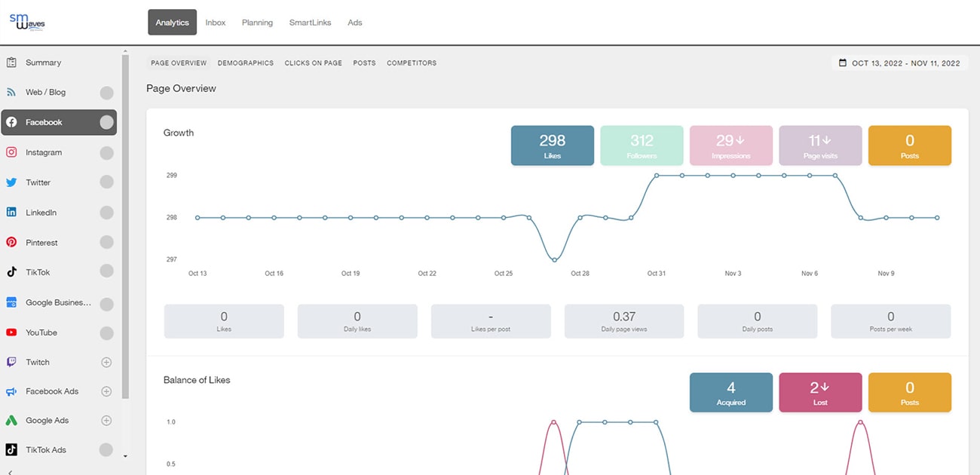980x475 pixels.
Task: Select the 29 Impressions growth card
Action: (x=731, y=146)
